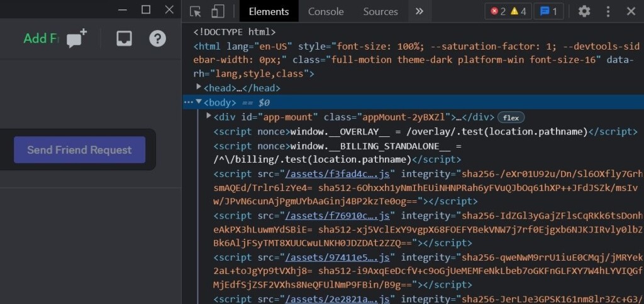The height and width of the screenshot is (304, 644).
Task: Click the yellow warnings count indicator
Action: 518,11
